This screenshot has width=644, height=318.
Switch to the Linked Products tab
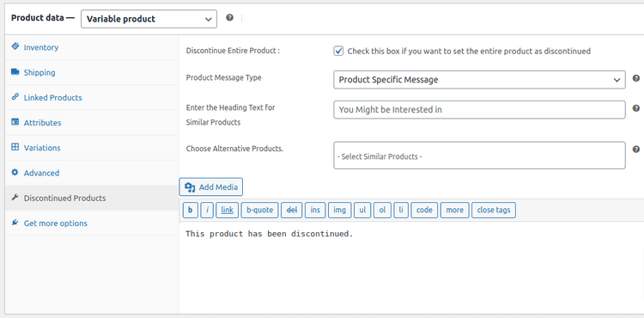[92, 97]
